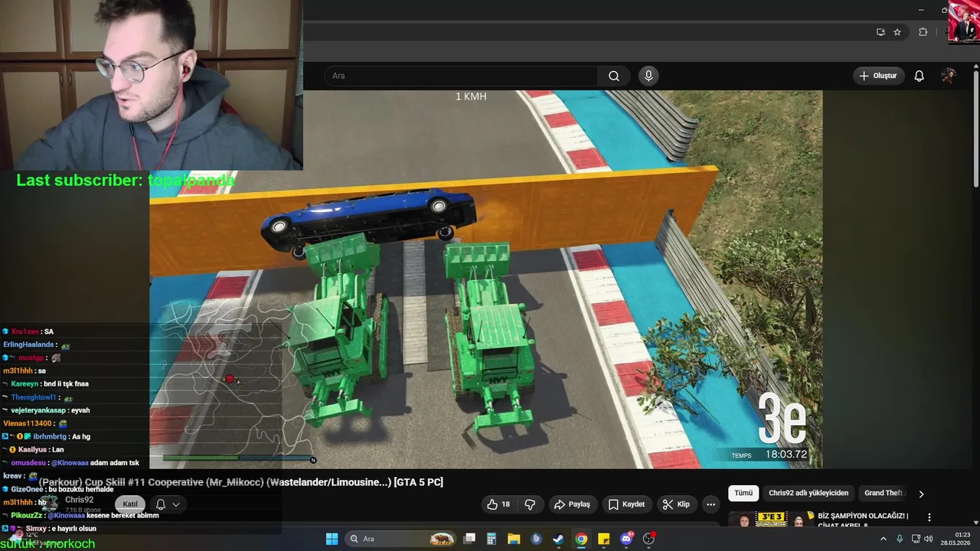
Task: Click the YouTube search magnifier button
Action: point(614,76)
